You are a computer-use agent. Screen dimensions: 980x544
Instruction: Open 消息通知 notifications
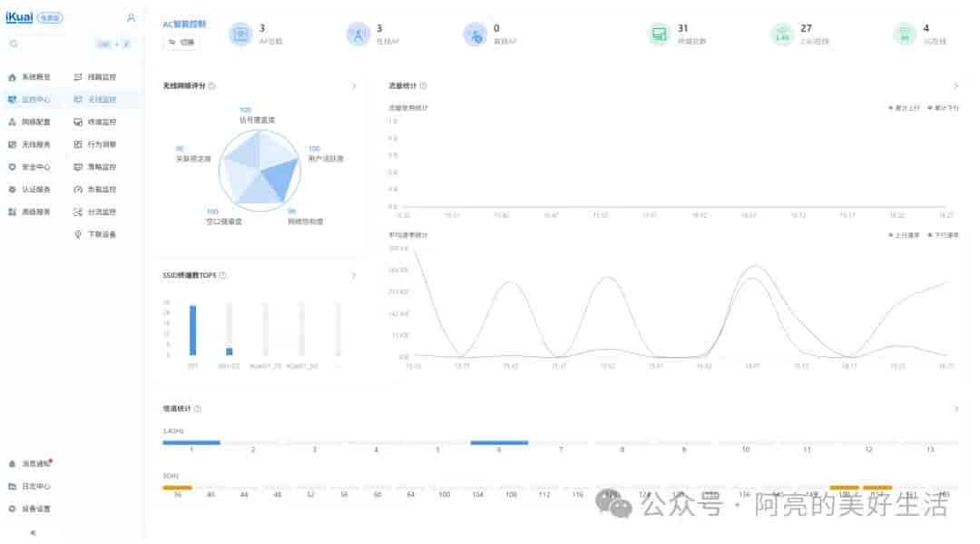pos(30,464)
